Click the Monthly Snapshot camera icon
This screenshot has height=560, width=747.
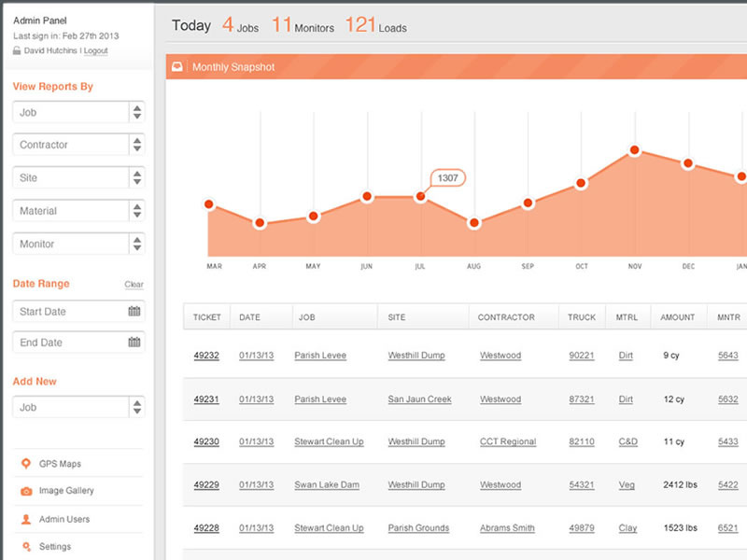click(x=177, y=66)
